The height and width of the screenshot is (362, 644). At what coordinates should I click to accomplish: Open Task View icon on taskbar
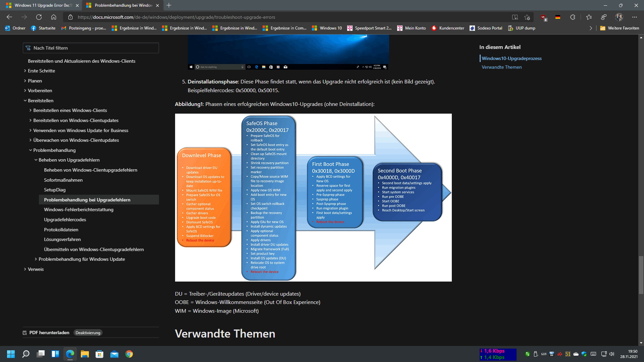pos(41,354)
